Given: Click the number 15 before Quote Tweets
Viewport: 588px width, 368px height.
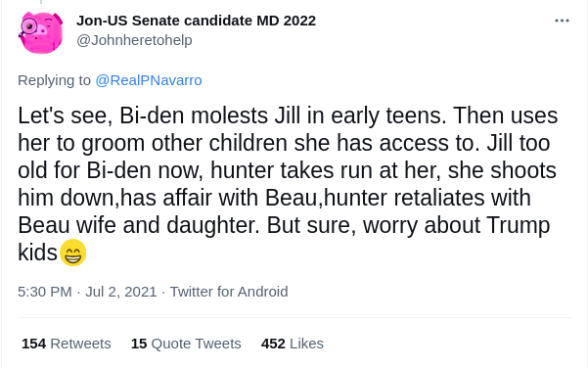Looking at the screenshot, I should click(x=139, y=344).
